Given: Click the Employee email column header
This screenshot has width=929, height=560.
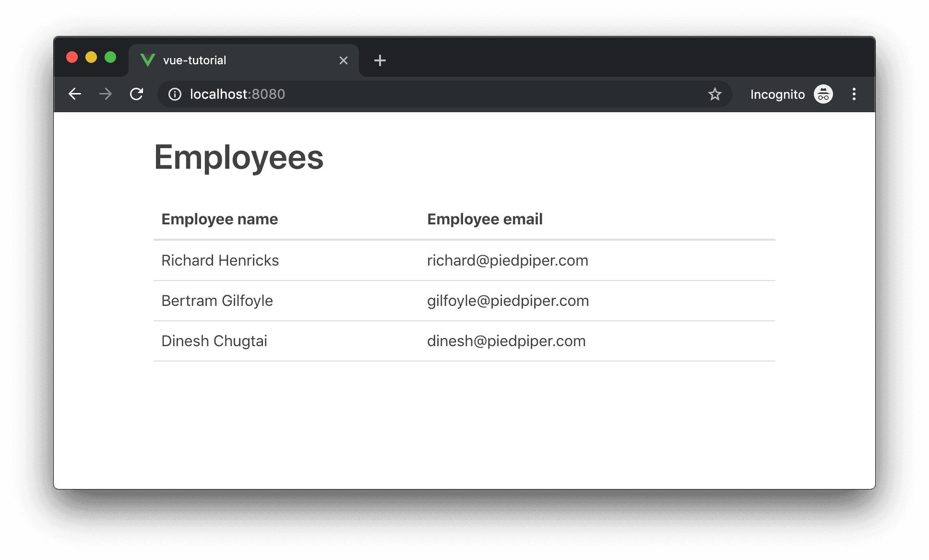Looking at the screenshot, I should coord(485,219).
